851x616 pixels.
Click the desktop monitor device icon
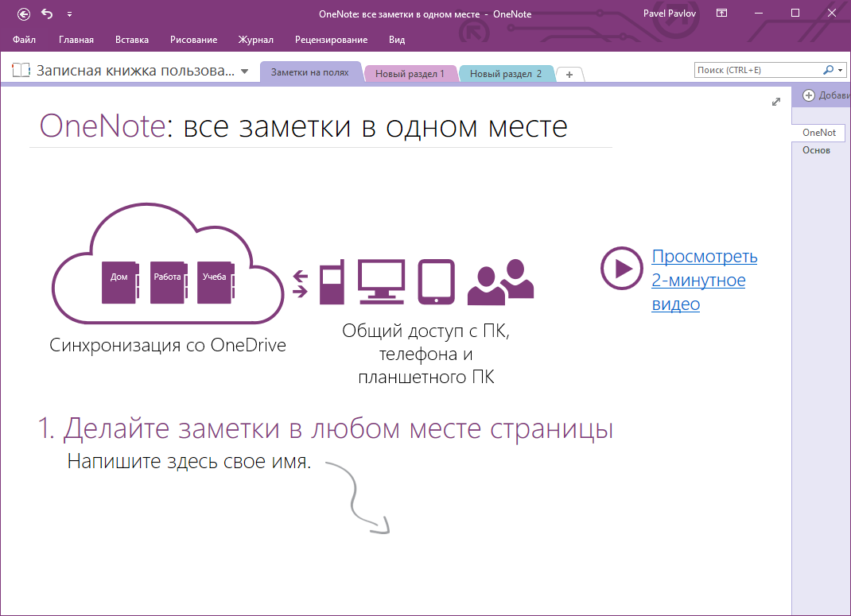381,281
